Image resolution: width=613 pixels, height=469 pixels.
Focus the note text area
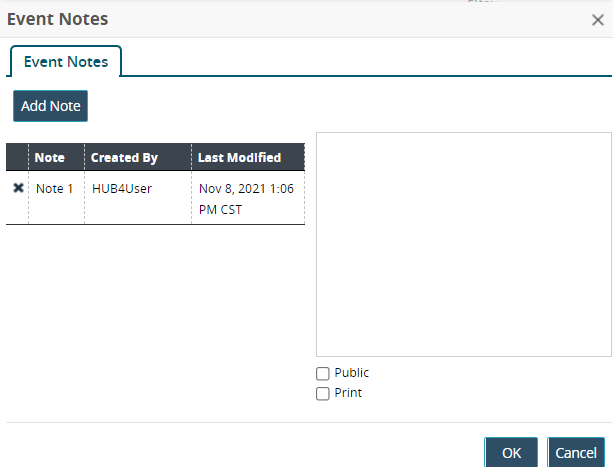[463, 243]
